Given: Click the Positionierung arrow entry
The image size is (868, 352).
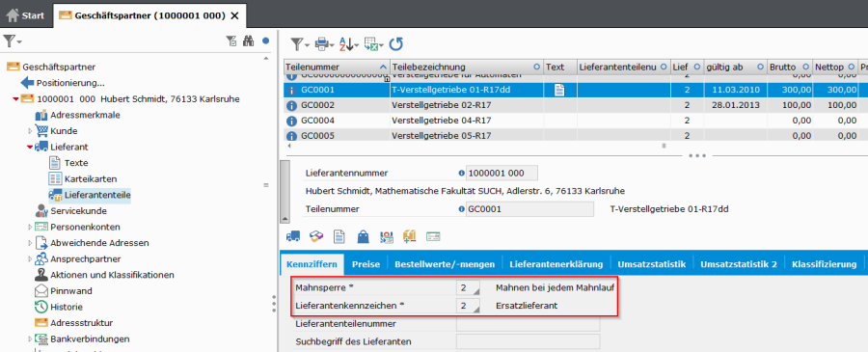Looking at the screenshot, I should point(63,83).
